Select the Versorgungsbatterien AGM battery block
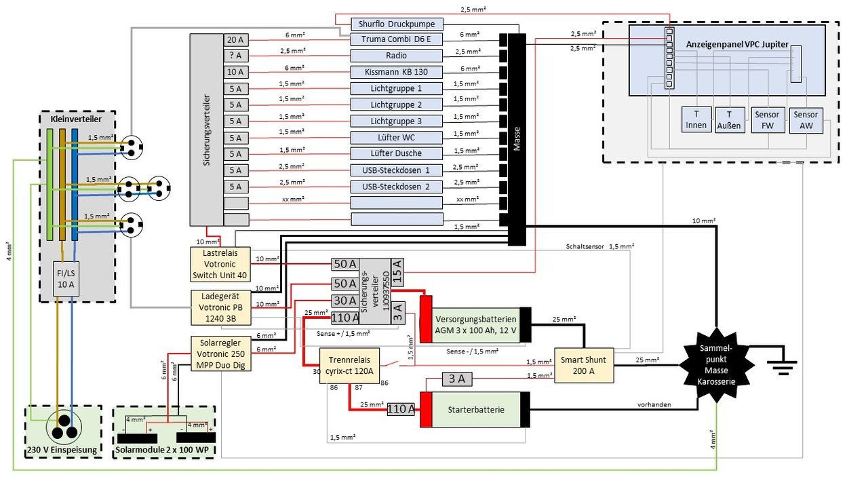868x496 pixels. coord(476,325)
